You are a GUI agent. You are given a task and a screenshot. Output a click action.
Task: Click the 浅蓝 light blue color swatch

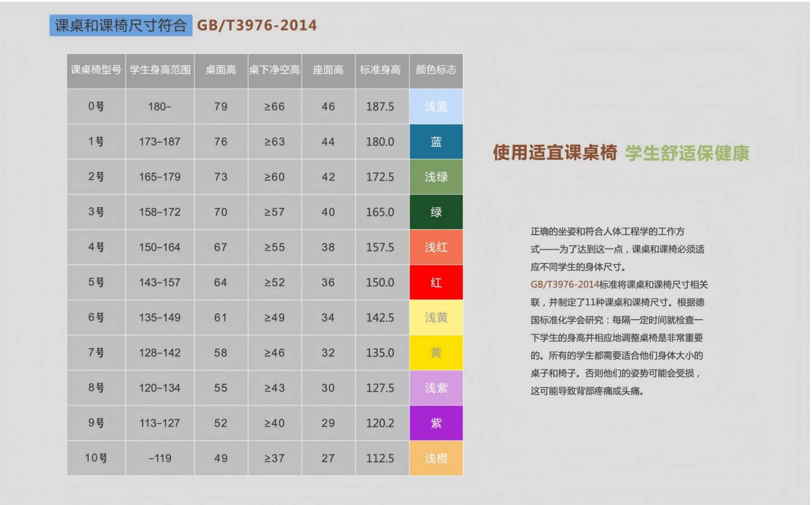tap(436, 106)
